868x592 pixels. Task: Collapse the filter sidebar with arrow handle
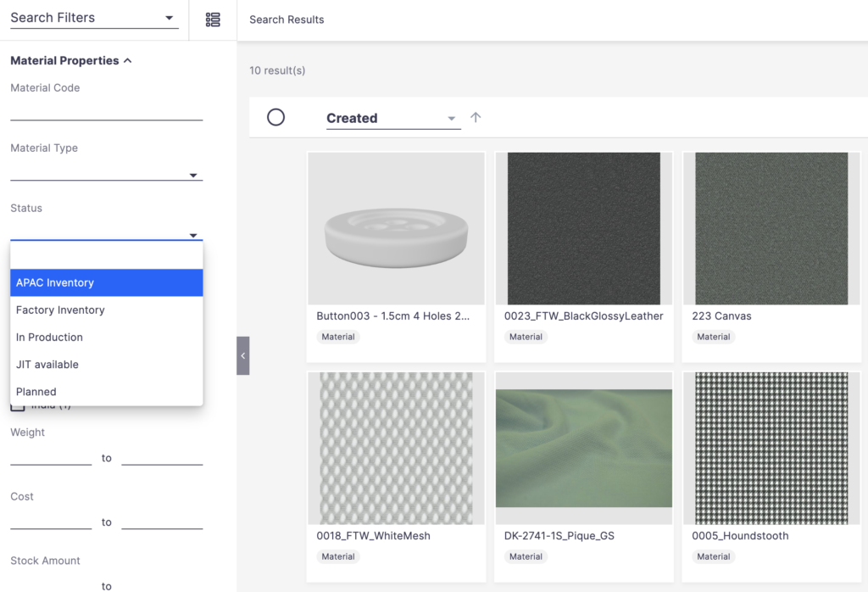(242, 355)
